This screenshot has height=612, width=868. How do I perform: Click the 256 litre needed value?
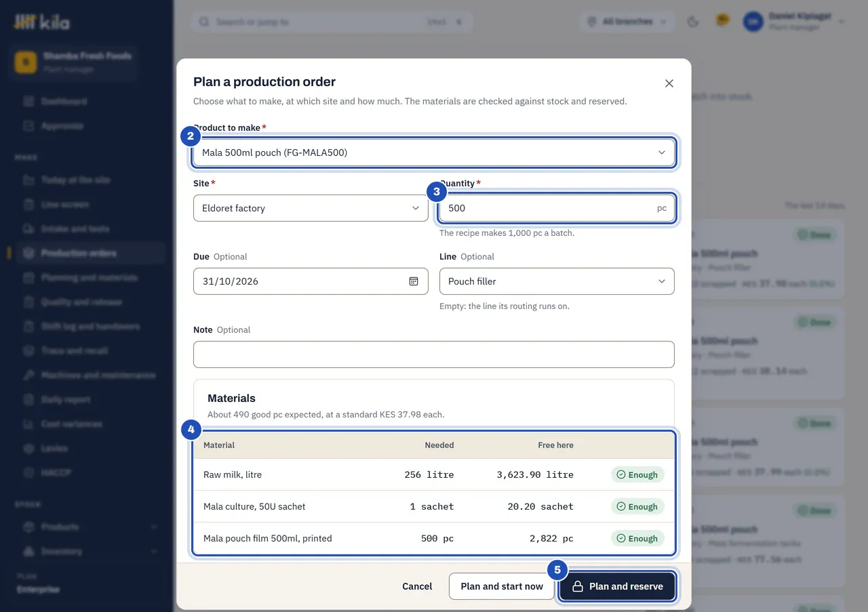pos(429,474)
